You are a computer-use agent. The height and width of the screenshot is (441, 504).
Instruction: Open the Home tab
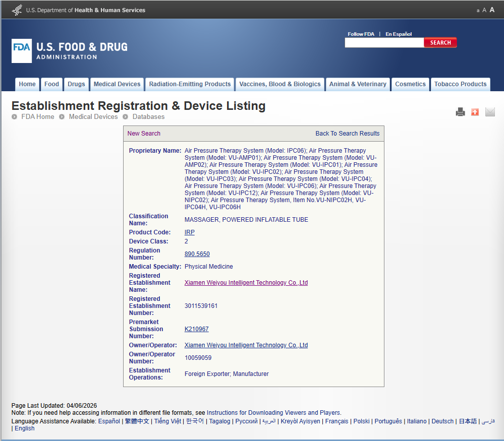(27, 84)
